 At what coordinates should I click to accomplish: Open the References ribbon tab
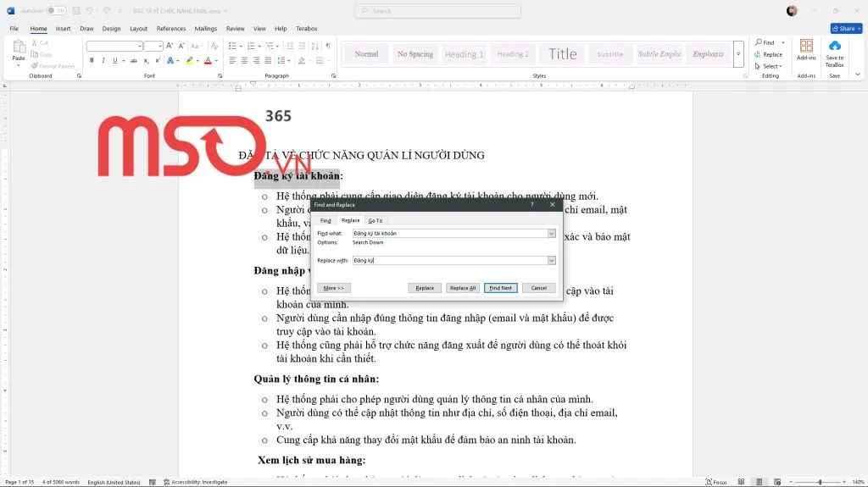point(170,28)
